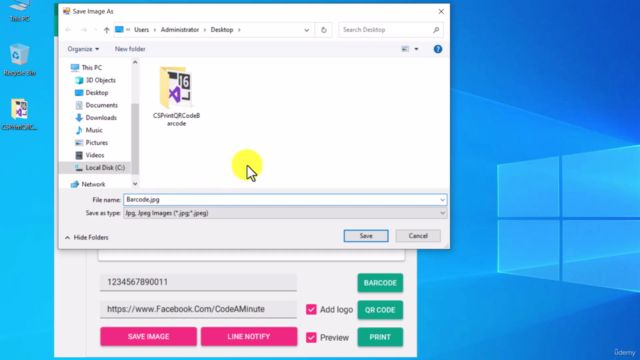Select Documents in navigation pane

click(x=101, y=105)
